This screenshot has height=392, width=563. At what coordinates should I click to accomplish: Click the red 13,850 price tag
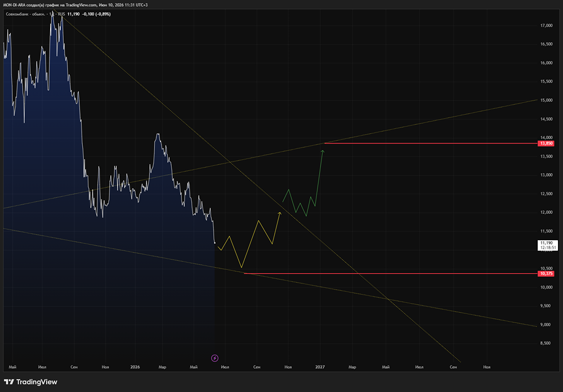pos(546,143)
